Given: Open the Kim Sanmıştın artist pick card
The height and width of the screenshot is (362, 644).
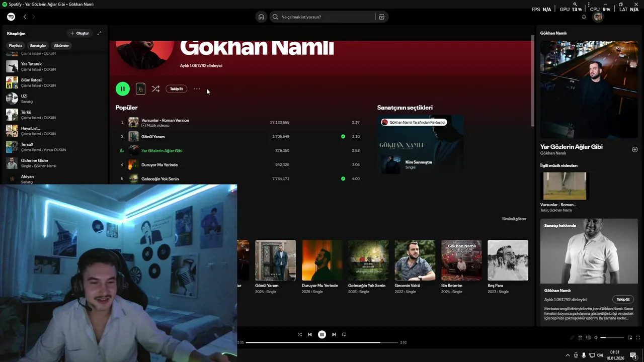Looking at the screenshot, I should click(x=421, y=145).
